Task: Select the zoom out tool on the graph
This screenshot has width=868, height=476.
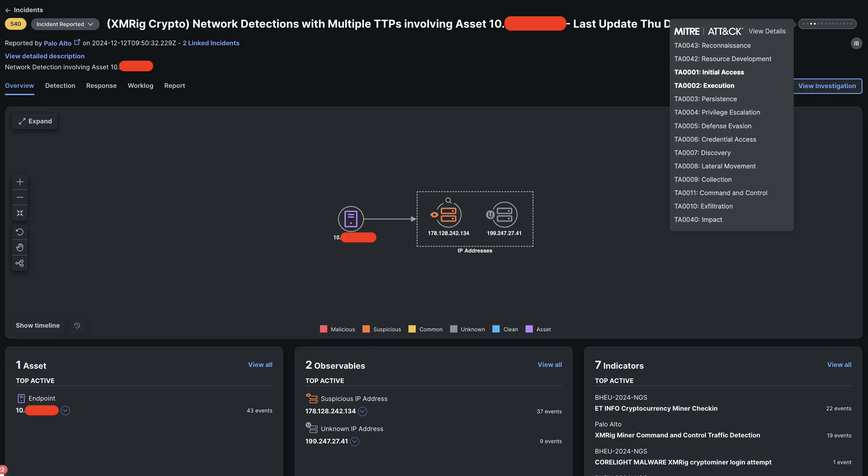Action: click(20, 197)
